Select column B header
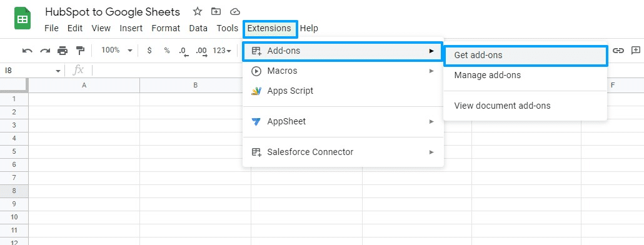644x245 pixels. pos(196,86)
